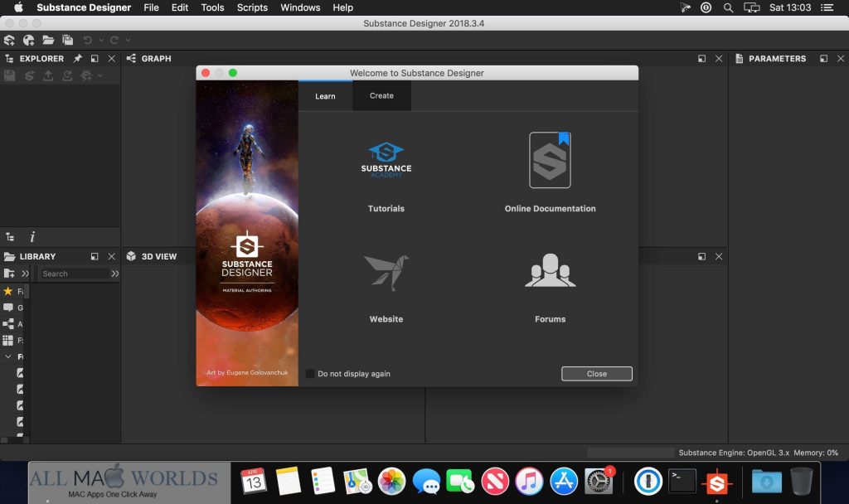Open the Windows menu

pyautogui.click(x=300, y=7)
